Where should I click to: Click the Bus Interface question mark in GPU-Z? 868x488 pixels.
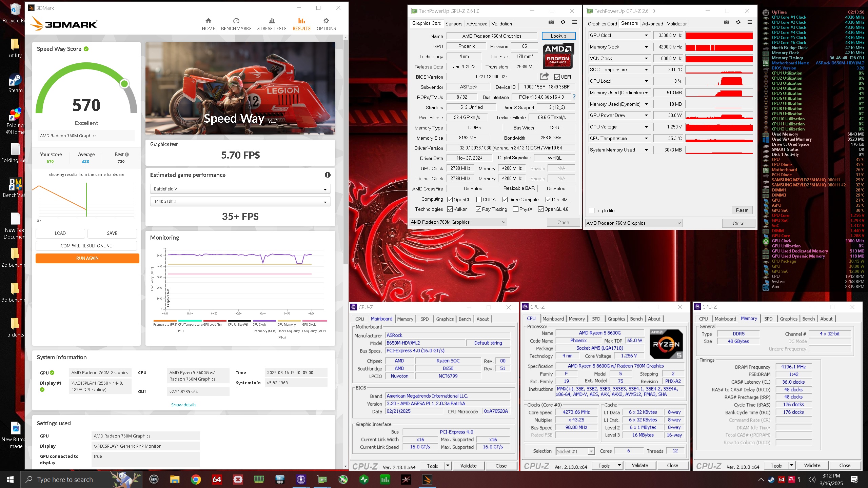574,97
